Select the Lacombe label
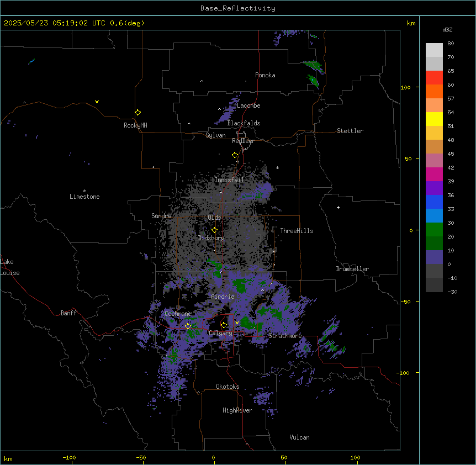Screen dimensions: 476x465 [248, 105]
